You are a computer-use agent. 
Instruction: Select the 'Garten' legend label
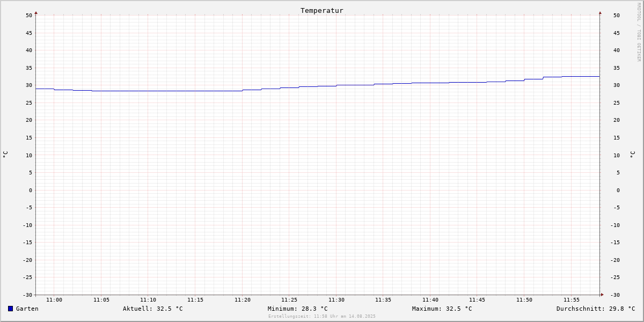[x=27, y=309]
